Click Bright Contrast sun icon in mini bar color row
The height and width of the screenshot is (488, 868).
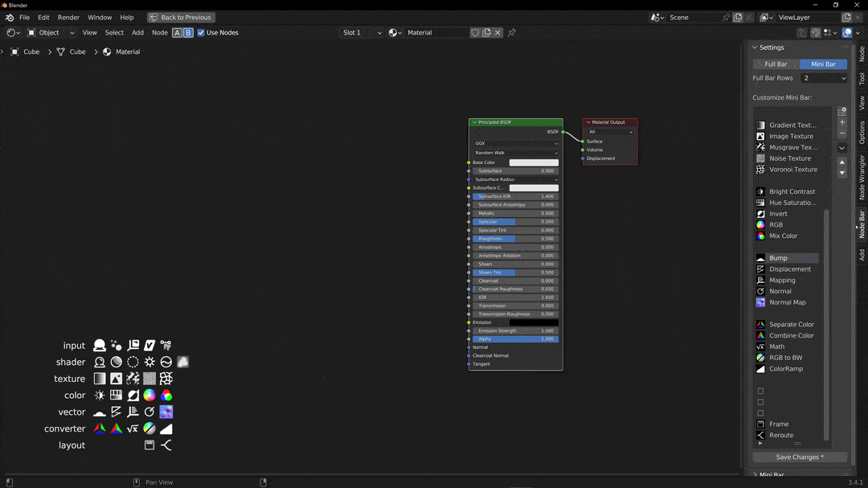tap(100, 395)
